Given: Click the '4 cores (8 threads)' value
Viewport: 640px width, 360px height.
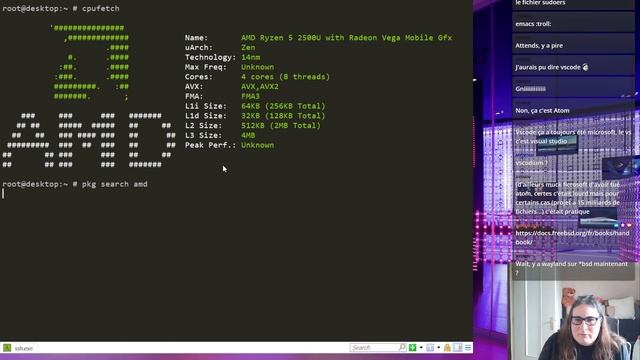Looking at the screenshot, I should [285, 77].
